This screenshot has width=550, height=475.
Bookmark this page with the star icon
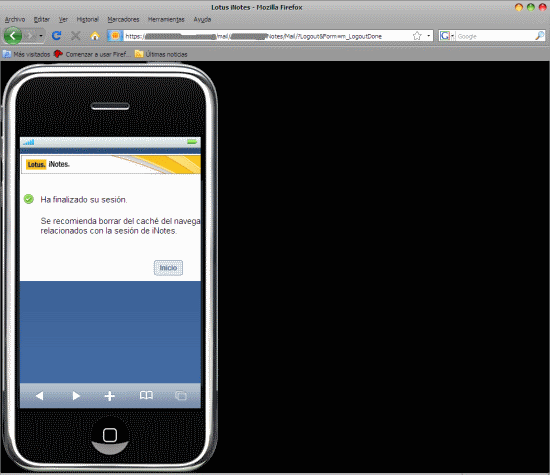point(417,36)
